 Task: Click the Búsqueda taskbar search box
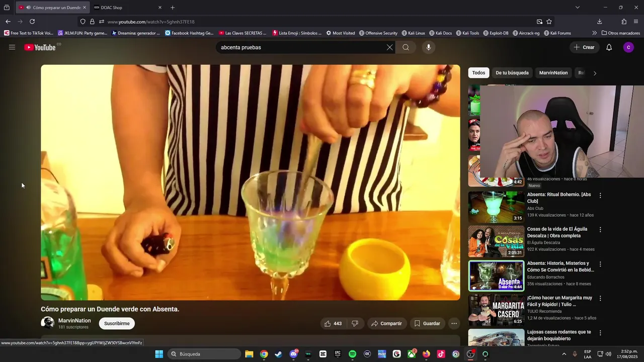tap(203, 354)
